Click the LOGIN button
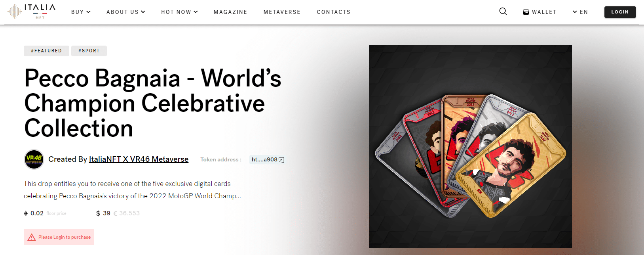The height and width of the screenshot is (255, 644). 620,12
